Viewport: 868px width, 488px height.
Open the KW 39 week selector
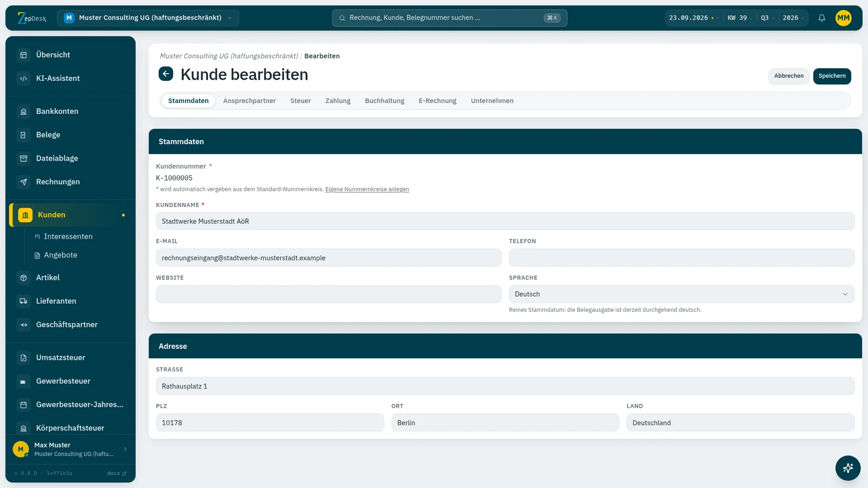click(739, 18)
